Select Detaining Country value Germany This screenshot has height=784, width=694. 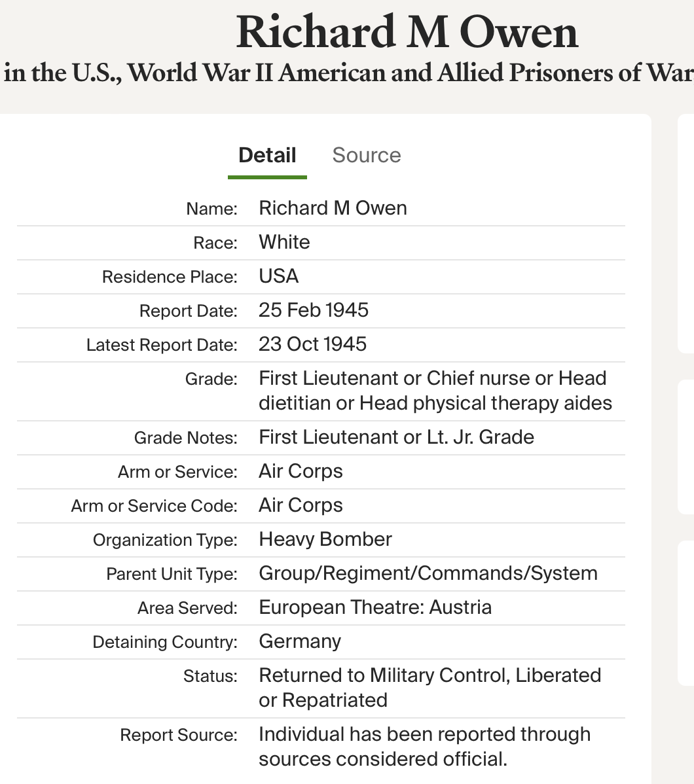coord(300,641)
